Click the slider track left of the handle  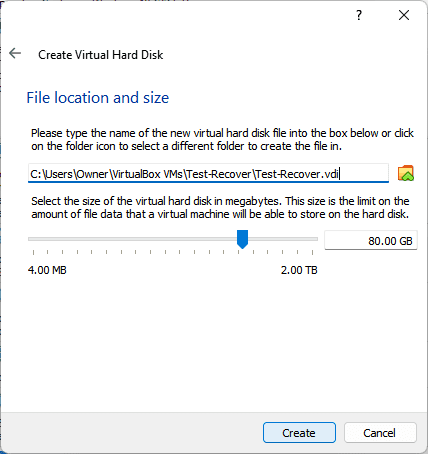coord(132,239)
